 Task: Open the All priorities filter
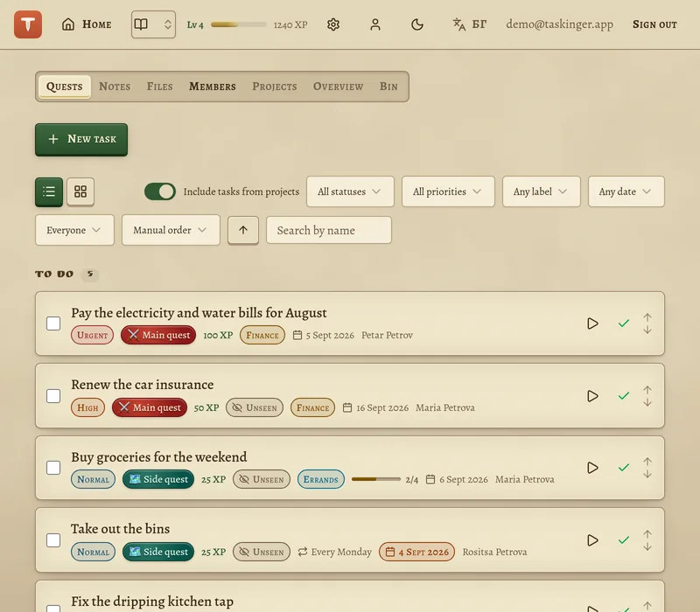448,191
